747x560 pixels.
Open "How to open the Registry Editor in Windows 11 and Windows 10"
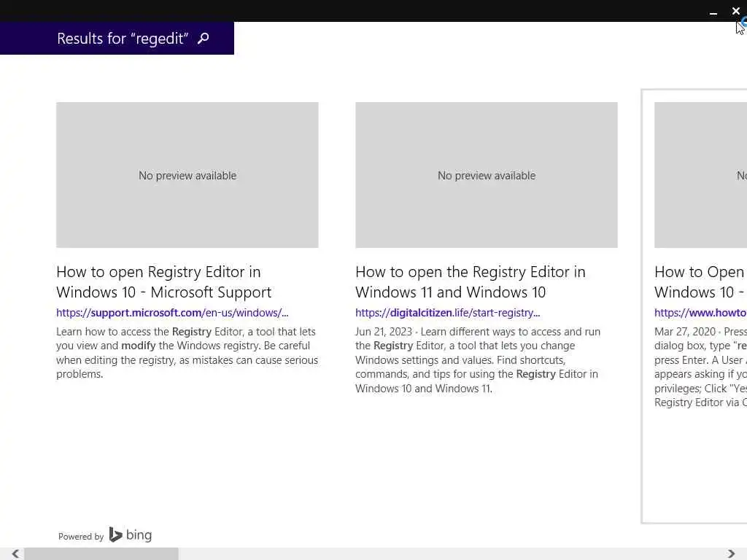pos(471,282)
